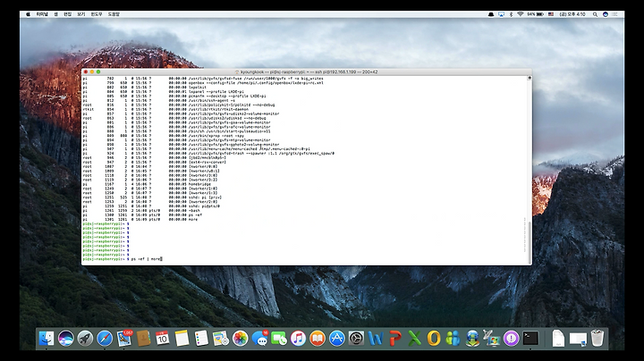Open Maps icon in the Dock
The width and height of the screenshot is (644, 361).
[x=221, y=339]
